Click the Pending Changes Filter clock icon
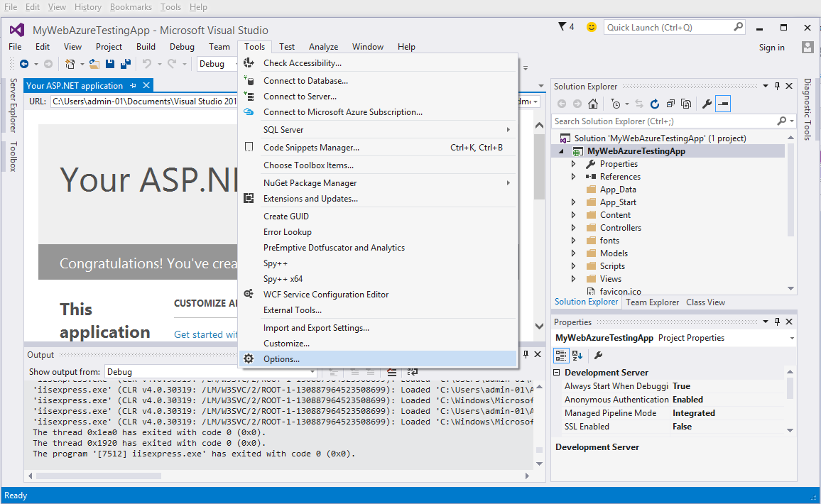 point(616,104)
